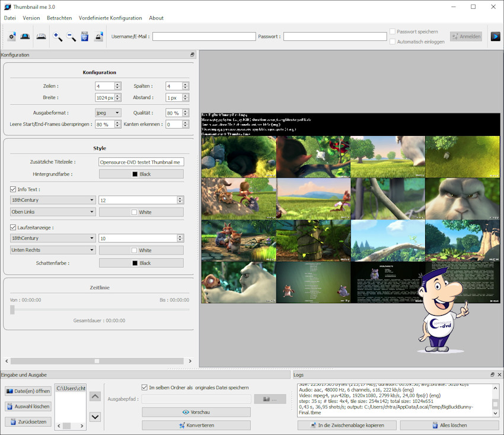Open the Betrachten menu
Screen dimensions: 504x435
[59, 18]
